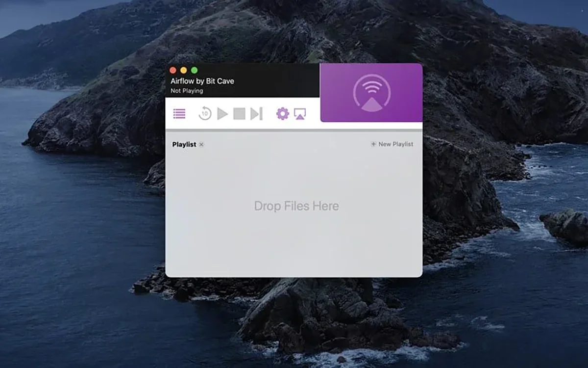Toggle the playlist list view icon
The width and height of the screenshot is (588, 368).
pos(179,114)
